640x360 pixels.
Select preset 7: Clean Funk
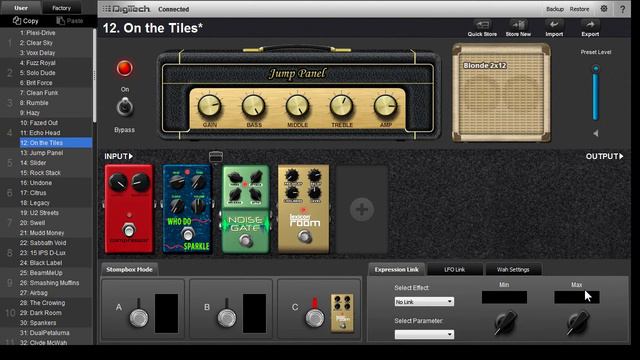[39, 93]
